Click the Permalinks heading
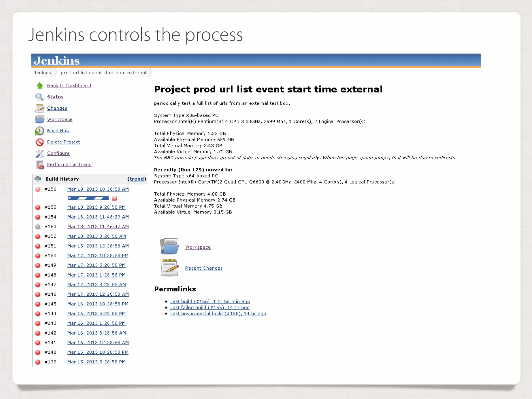 point(175,289)
